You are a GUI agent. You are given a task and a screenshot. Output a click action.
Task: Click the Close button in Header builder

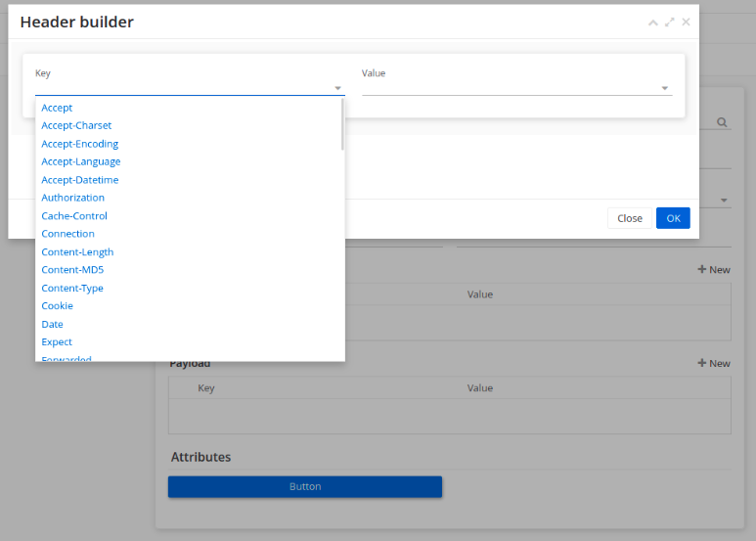click(630, 218)
